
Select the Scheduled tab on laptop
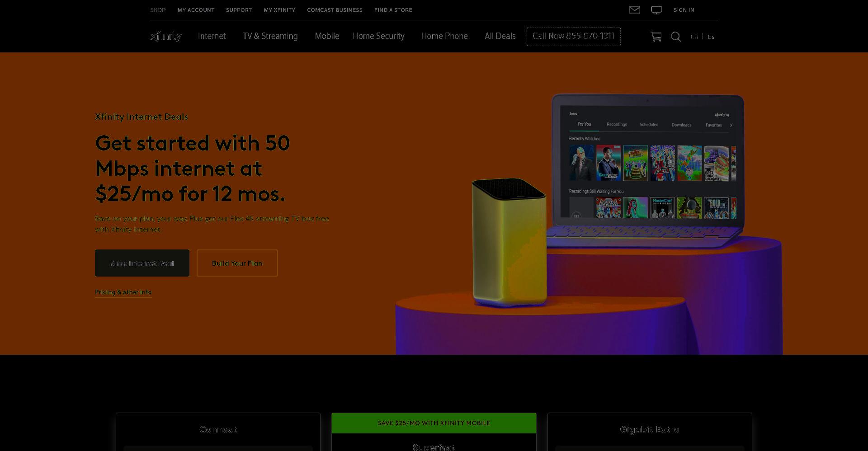(x=649, y=125)
